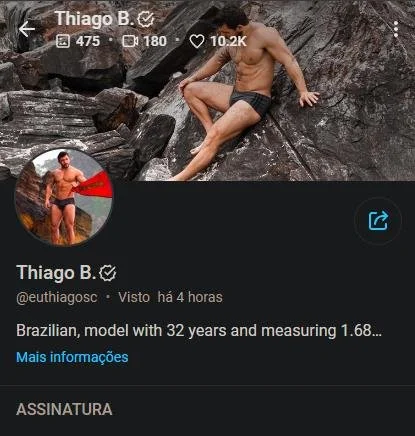
Task: Click the ASSINATURA section heading
Action: [x=64, y=410]
